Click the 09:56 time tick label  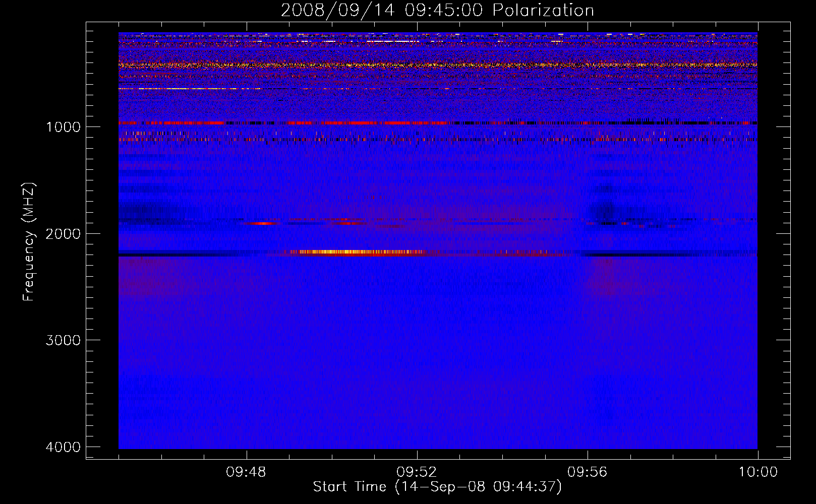[x=588, y=472]
